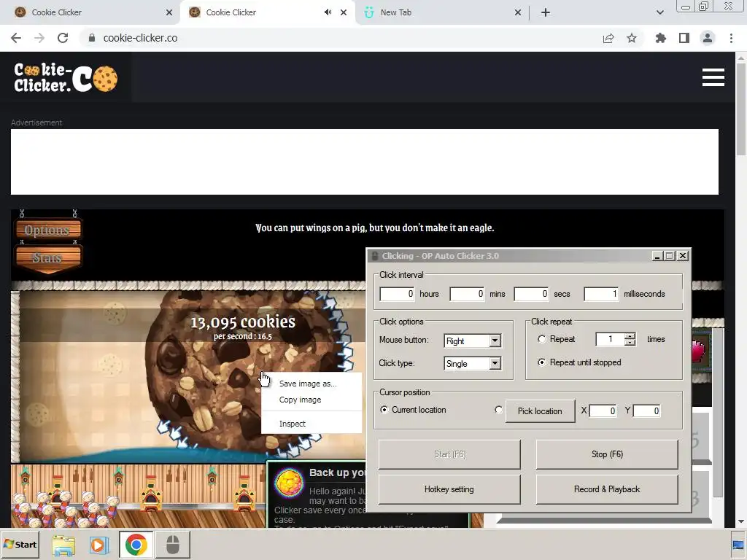The width and height of the screenshot is (747, 560).
Task: Decrease repeat times with down arrow
Action: pos(630,343)
